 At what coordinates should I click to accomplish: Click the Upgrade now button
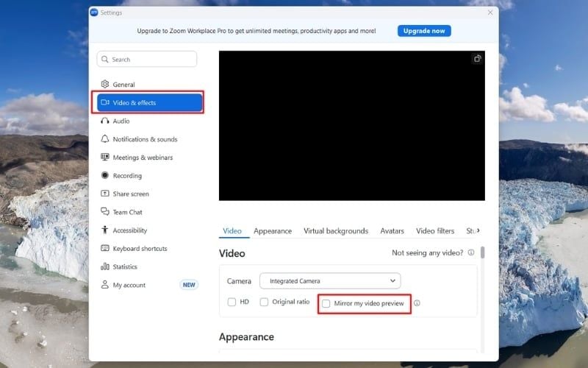pos(424,31)
